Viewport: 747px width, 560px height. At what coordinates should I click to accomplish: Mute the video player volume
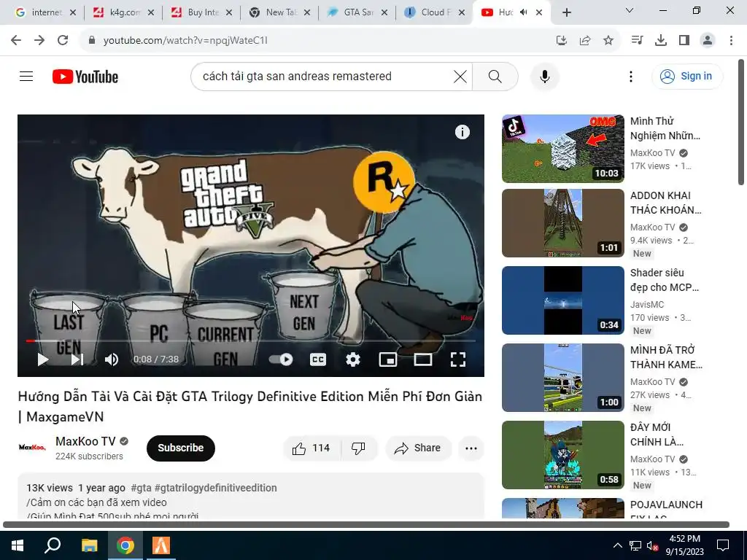[x=112, y=359]
